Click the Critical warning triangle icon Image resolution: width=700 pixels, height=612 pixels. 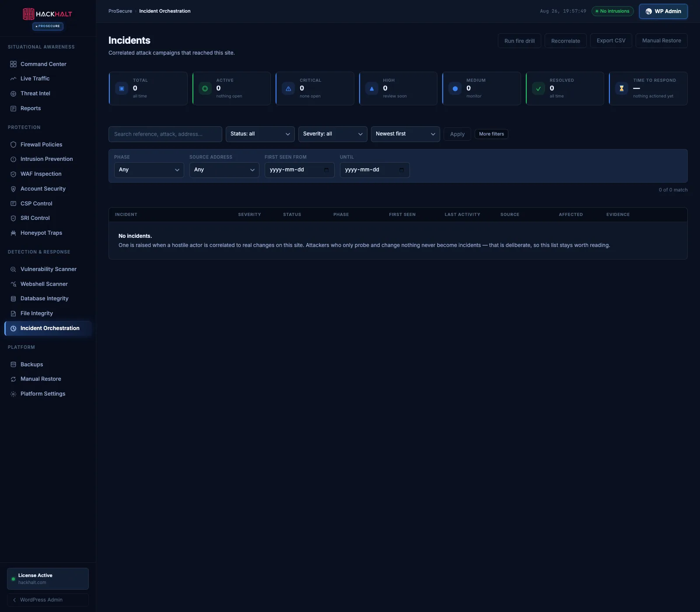pos(288,89)
